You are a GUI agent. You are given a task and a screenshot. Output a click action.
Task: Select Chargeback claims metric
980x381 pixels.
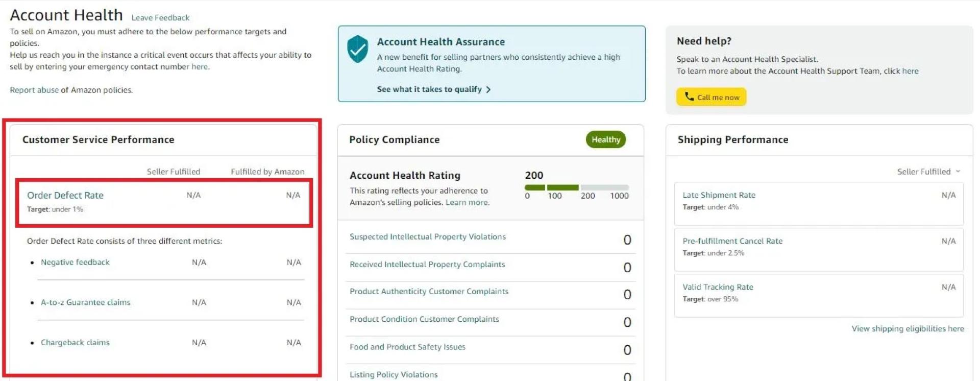tap(75, 342)
